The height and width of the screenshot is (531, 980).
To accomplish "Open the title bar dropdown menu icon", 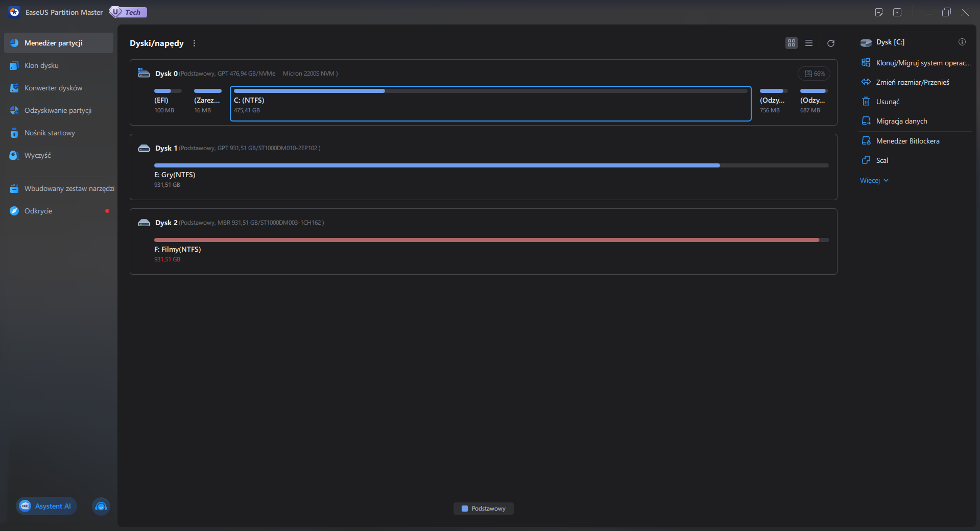I will pyautogui.click(x=897, y=12).
